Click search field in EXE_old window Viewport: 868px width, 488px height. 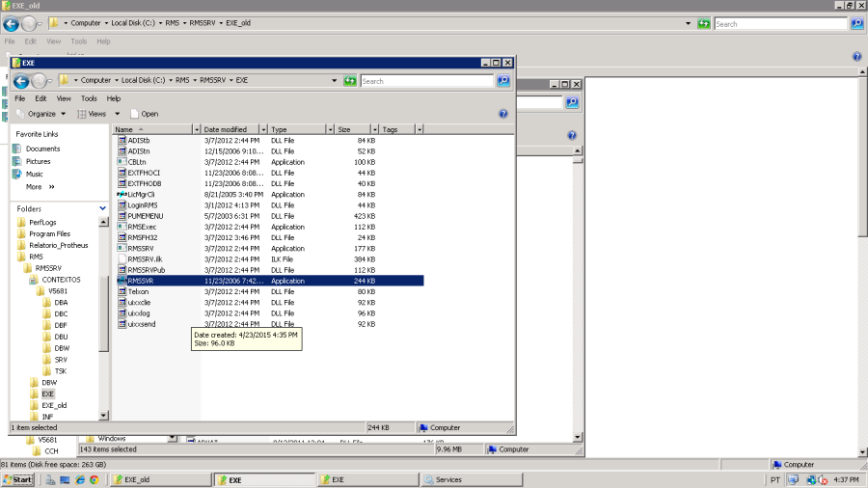[x=780, y=24]
